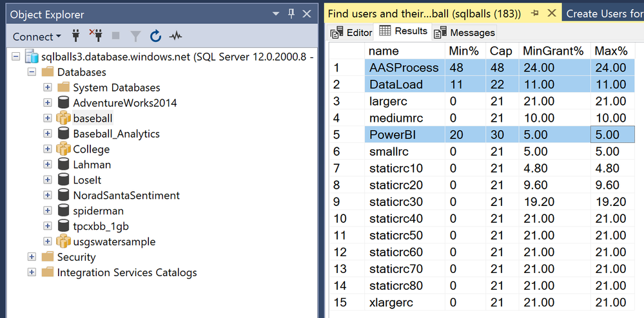Collapse the Databases folder
The width and height of the screenshot is (644, 318).
point(32,72)
